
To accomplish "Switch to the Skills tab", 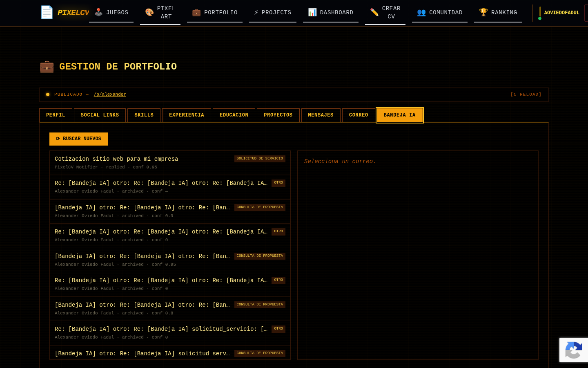I will tap(144, 115).
